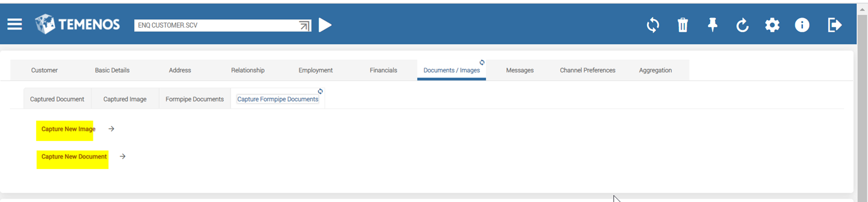
Task: Click the Capture New Document link
Action: [x=74, y=157]
